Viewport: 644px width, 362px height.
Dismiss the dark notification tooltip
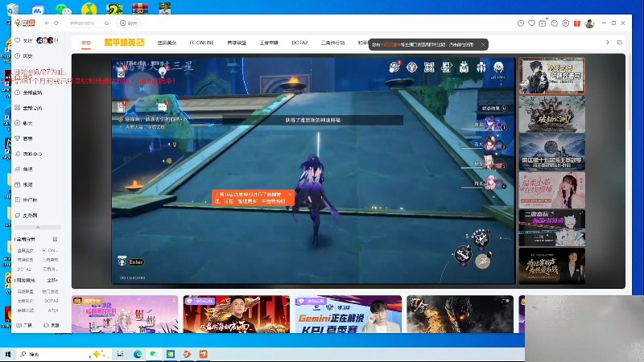coord(483,44)
